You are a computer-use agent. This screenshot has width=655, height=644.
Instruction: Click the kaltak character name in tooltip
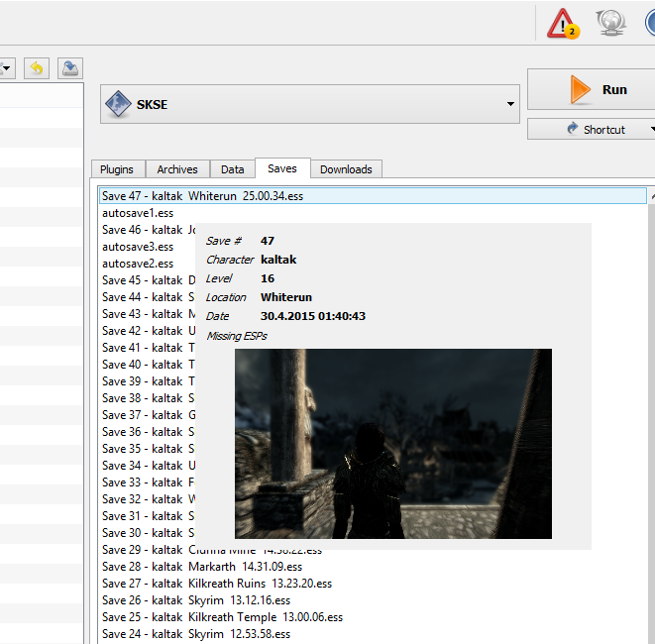tap(278, 260)
